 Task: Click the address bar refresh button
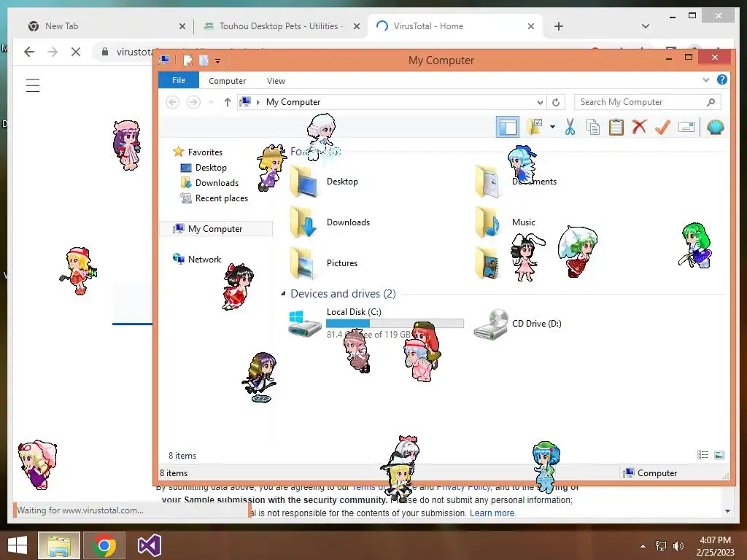coord(555,102)
